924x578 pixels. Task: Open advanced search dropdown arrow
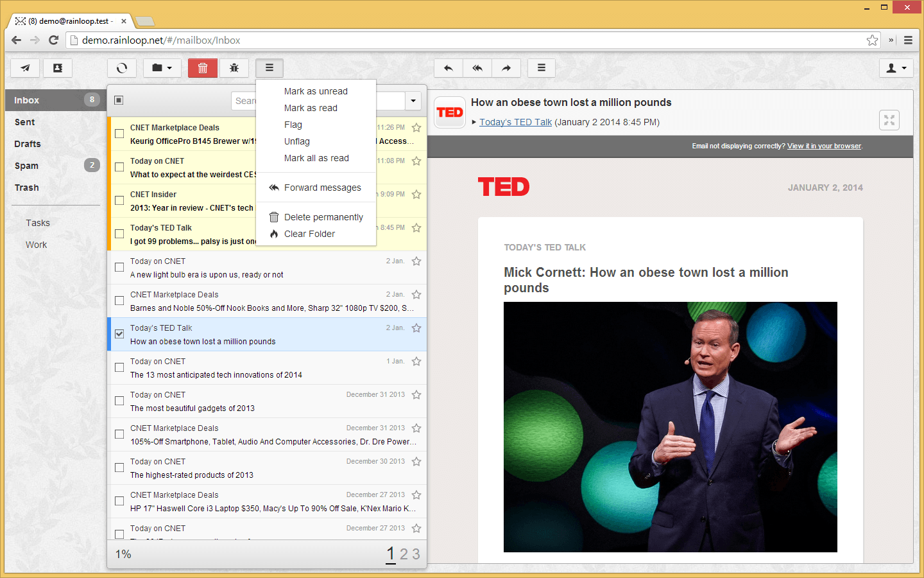coord(413,101)
